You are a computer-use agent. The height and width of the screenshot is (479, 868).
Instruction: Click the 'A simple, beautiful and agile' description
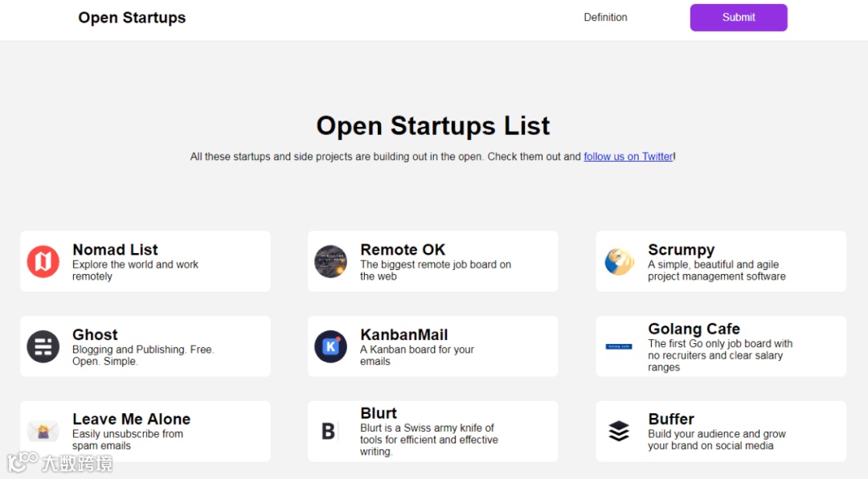(717, 270)
